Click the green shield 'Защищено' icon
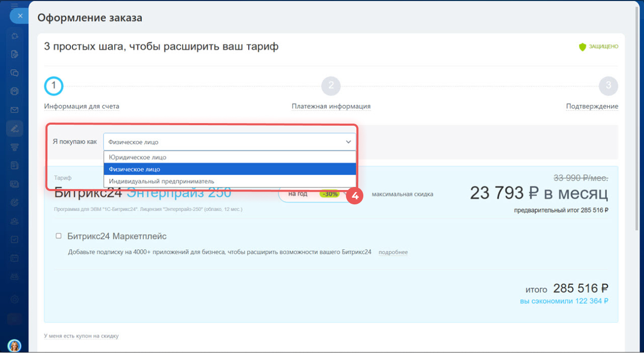The image size is (644, 353). [x=582, y=47]
